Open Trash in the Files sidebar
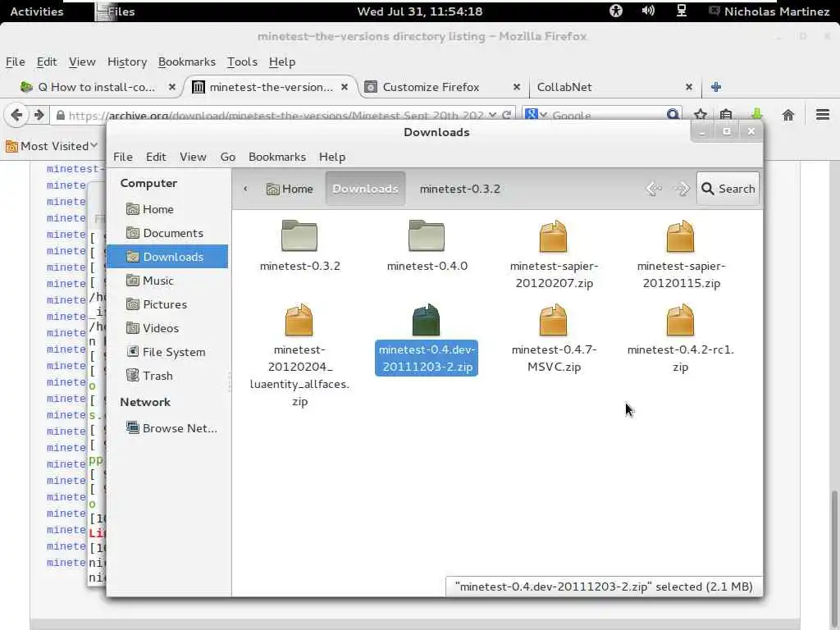 point(167,376)
